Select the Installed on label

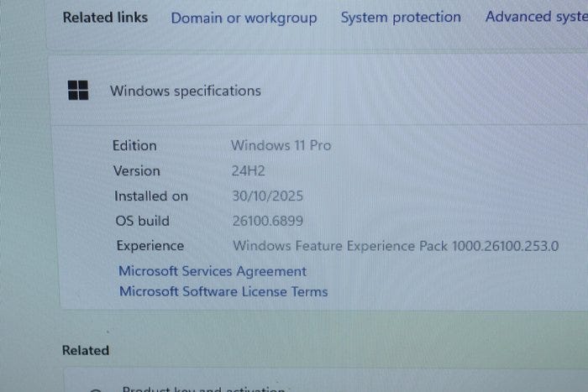(x=151, y=196)
